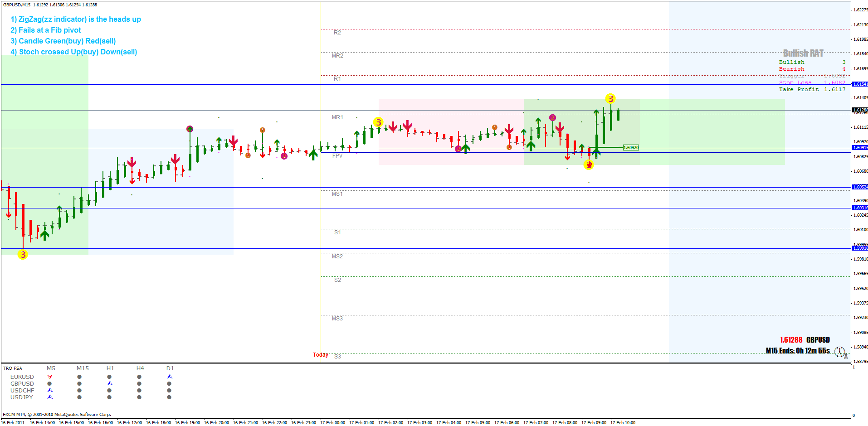
Task: Click the gray dot for USDJPY H4
Action: click(139, 397)
